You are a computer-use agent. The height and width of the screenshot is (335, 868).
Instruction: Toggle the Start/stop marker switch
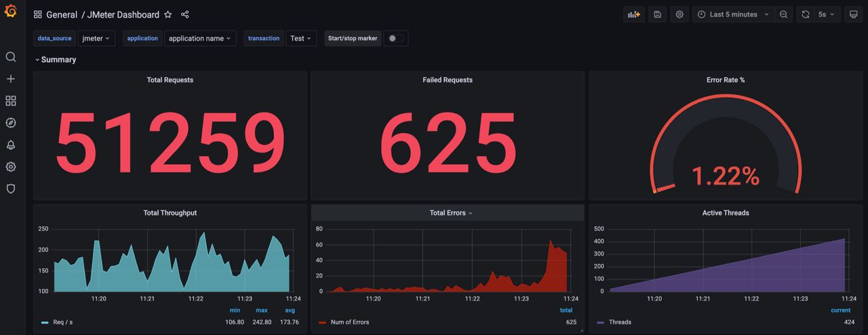coord(395,39)
